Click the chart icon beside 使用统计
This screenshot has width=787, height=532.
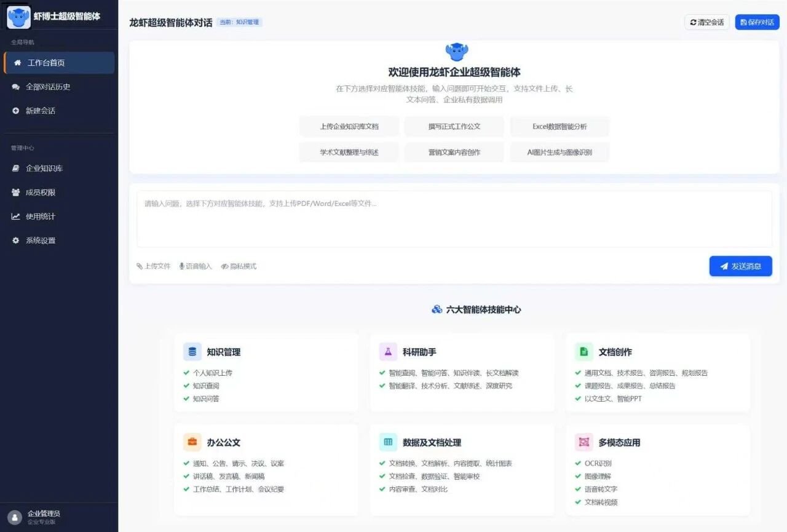pyautogui.click(x=16, y=216)
